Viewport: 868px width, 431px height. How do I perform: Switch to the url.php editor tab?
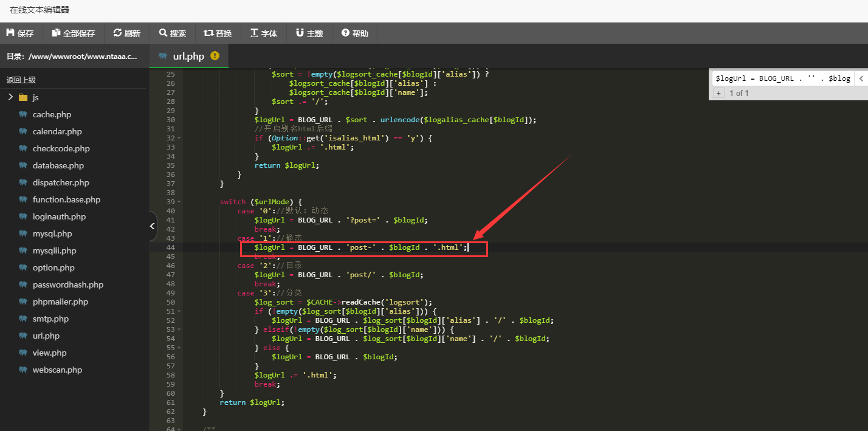click(188, 57)
